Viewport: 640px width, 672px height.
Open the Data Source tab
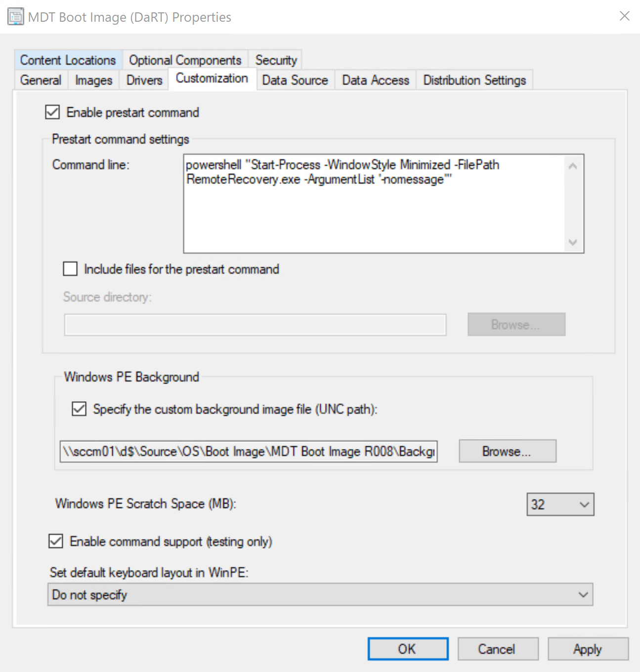pos(295,80)
